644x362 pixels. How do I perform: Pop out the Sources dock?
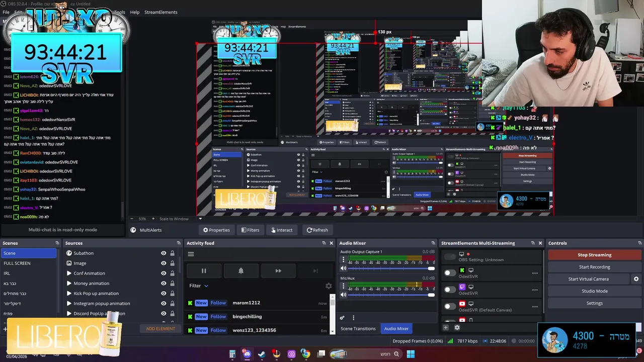point(180,243)
